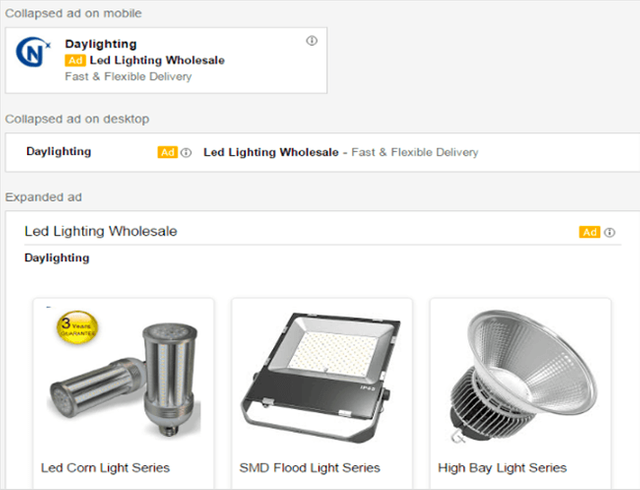Open the High Bay Light product image

click(520, 375)
